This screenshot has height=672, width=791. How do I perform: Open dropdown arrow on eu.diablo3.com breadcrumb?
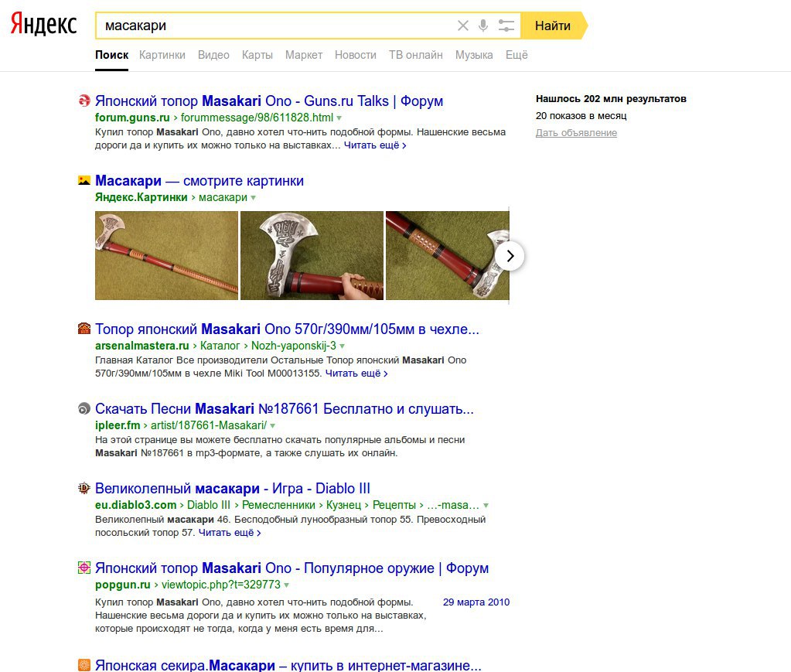pyautogui.click(x=486, y=506)
